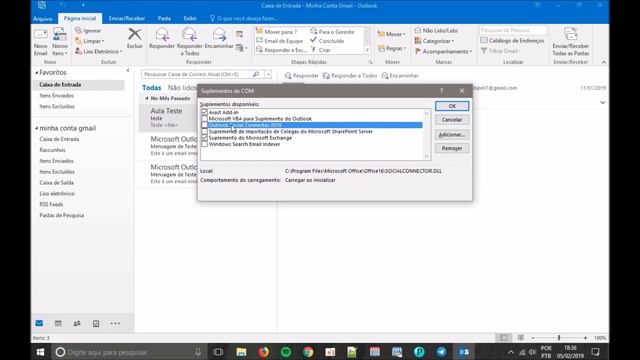Switch to Tasks view in navigation bar
Image resolution: width=640 pixels, height=360 pixels.
click(96, 323)
